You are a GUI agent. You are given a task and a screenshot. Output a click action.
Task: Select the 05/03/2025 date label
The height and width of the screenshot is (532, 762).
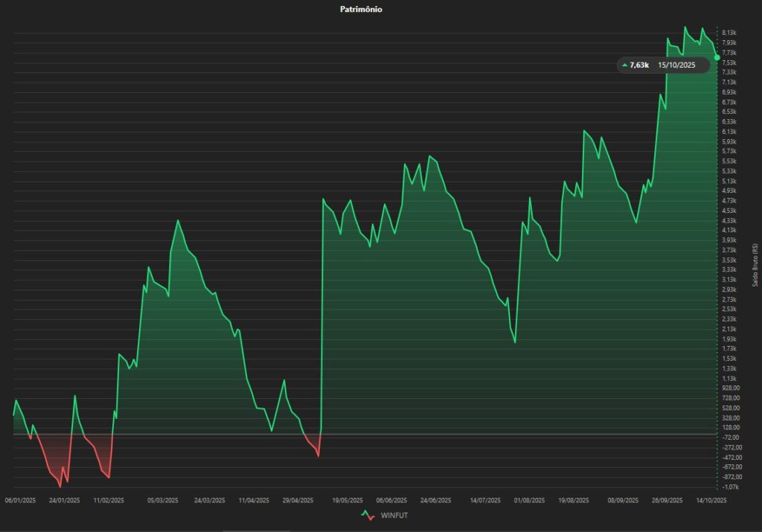point(163,501)
